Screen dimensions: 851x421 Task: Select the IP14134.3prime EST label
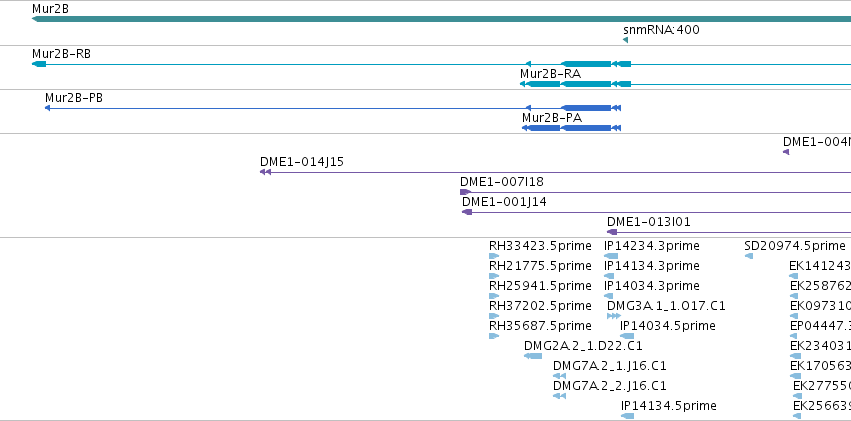(652, 266)
